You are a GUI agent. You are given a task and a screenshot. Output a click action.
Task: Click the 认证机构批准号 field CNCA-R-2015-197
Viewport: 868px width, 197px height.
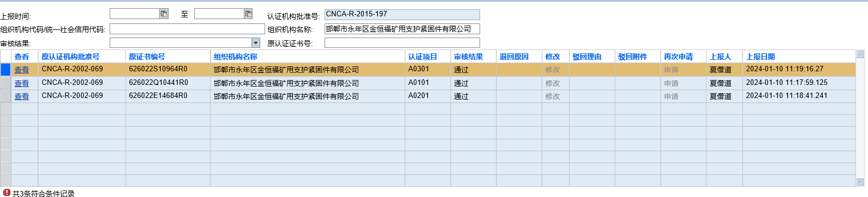(x=402, y=15)
